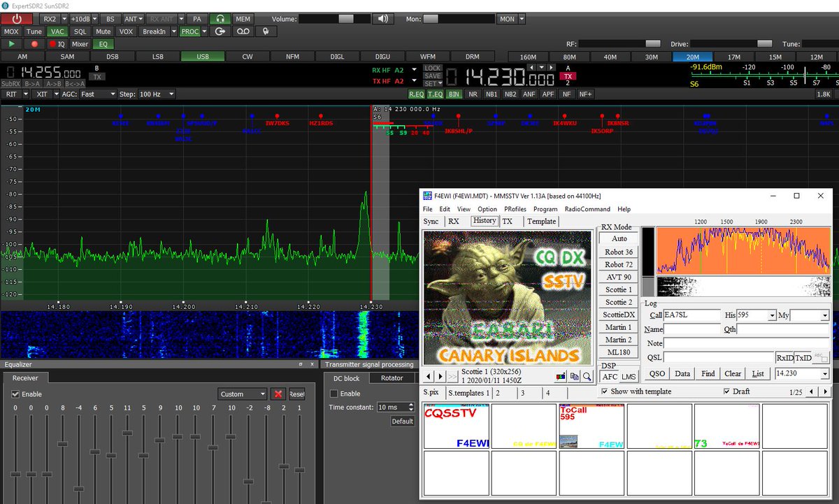Select the Martin 1 RX mode button
Screen dimensions: 839x504
click(x=618, y=327)
